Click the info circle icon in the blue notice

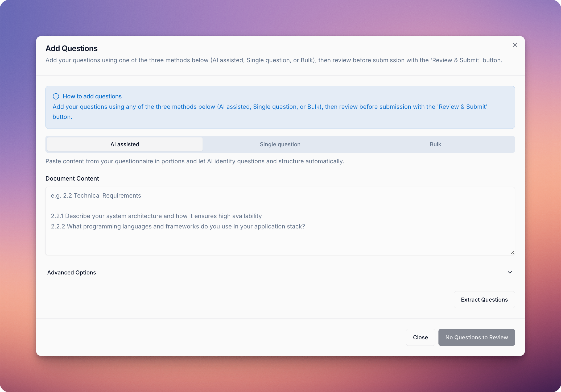56,96
